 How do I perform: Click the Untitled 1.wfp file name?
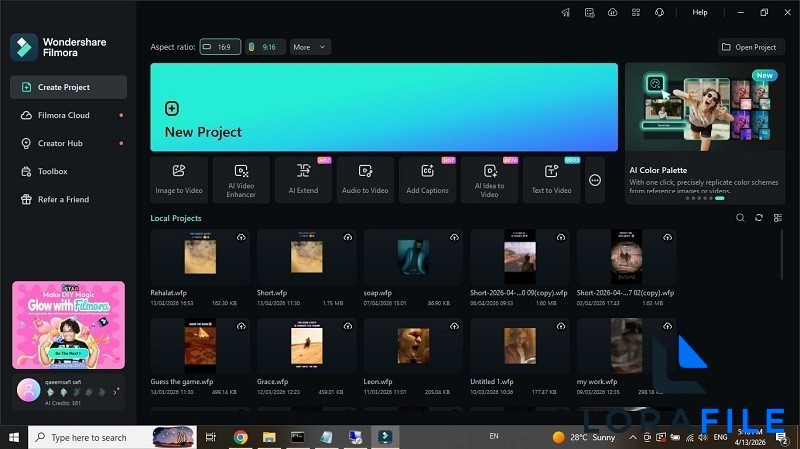(492, 382)
